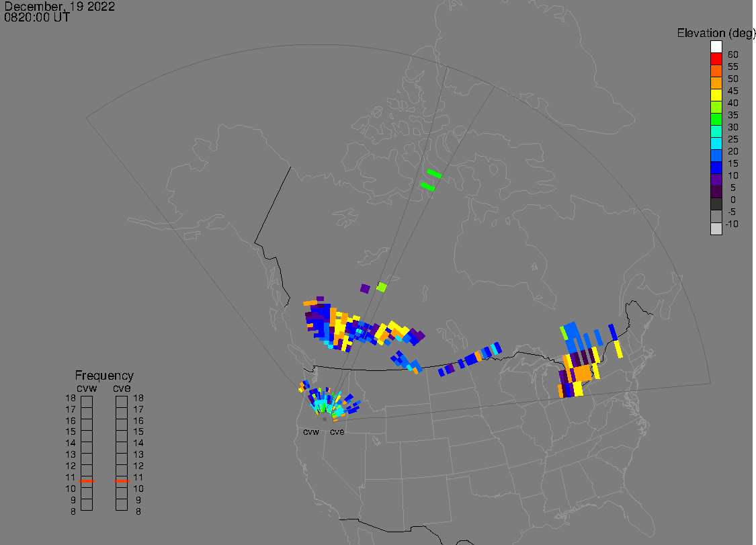Image resolution: width=756 pixels, height=545 pixels.
Task: Click the isolated purple echo square above main cluster
Action: coord(365,288)
